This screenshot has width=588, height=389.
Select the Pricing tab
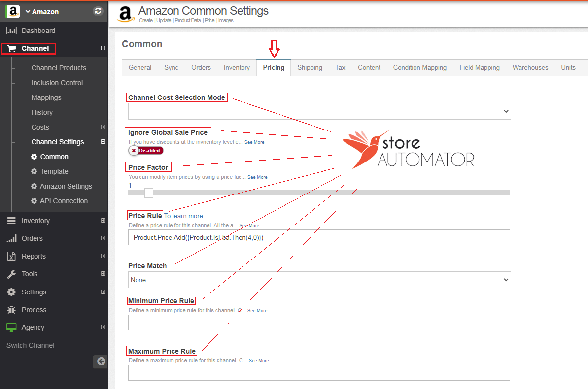point(274,68)
